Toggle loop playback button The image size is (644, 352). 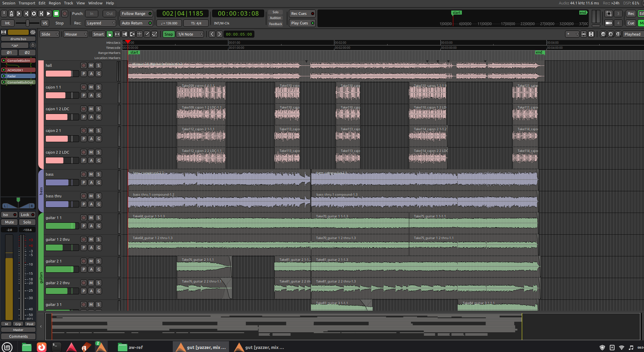[34, 14]
